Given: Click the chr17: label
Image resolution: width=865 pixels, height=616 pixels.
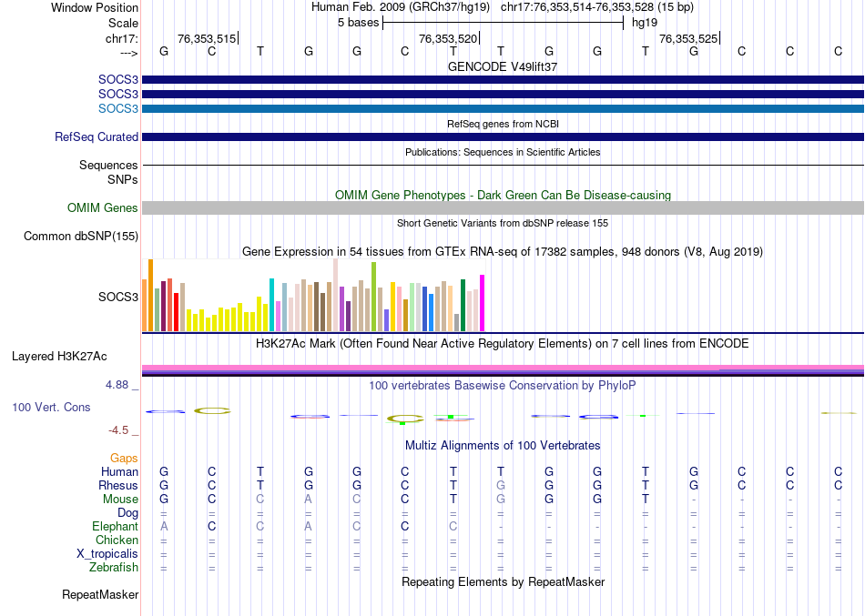Looking at the screenshot, I should (121, 38).
